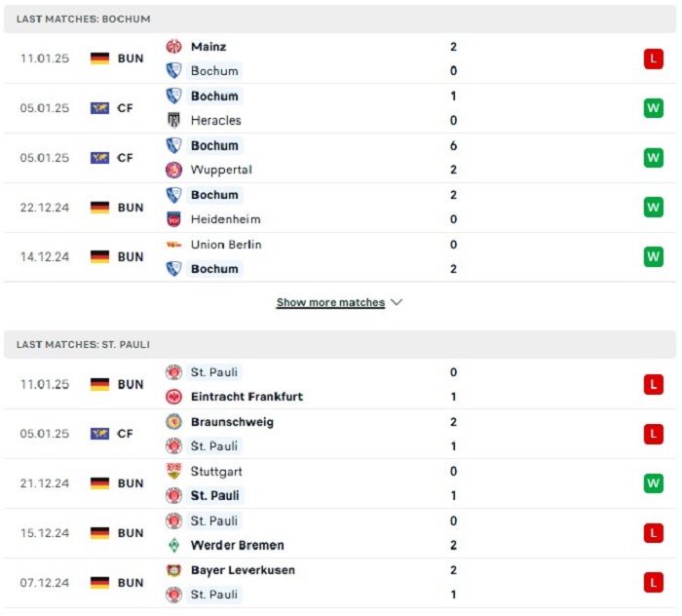Click the Stuttgart club crest icon
Viewport: 682px width, 616px height.
coord(173,471)
